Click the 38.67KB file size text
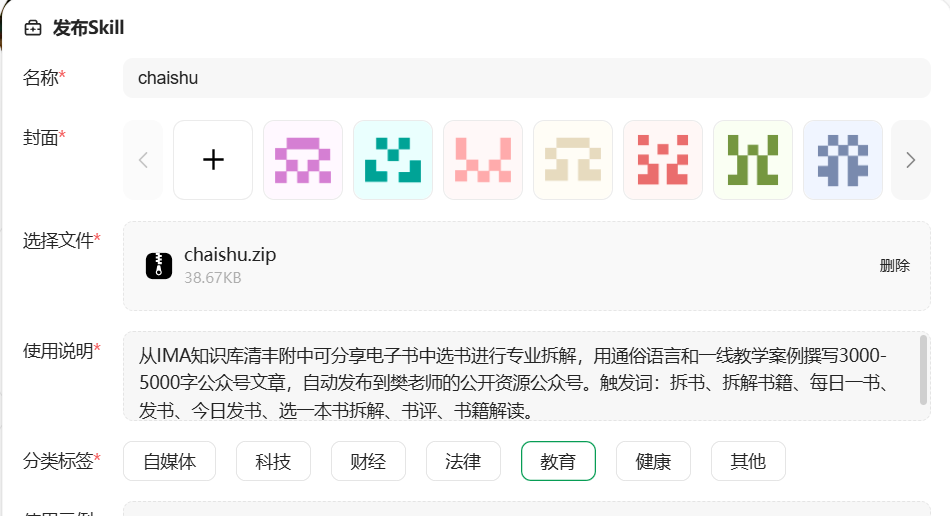Screen dimensions: 950x516 coord(213,278)
